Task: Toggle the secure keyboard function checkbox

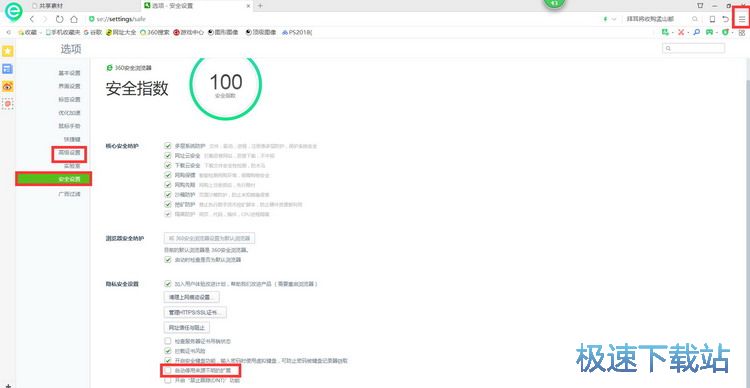Action: click(167, 360)
